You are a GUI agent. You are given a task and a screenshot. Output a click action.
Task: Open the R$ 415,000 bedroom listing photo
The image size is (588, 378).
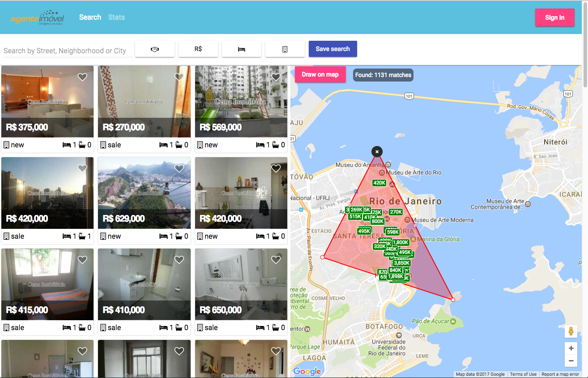point(47,284)
